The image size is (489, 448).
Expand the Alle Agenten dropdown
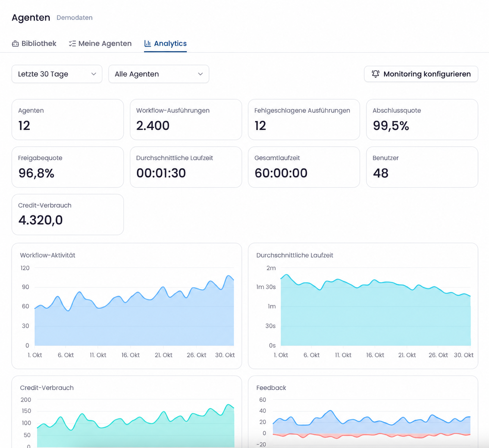tap(159, 74)
